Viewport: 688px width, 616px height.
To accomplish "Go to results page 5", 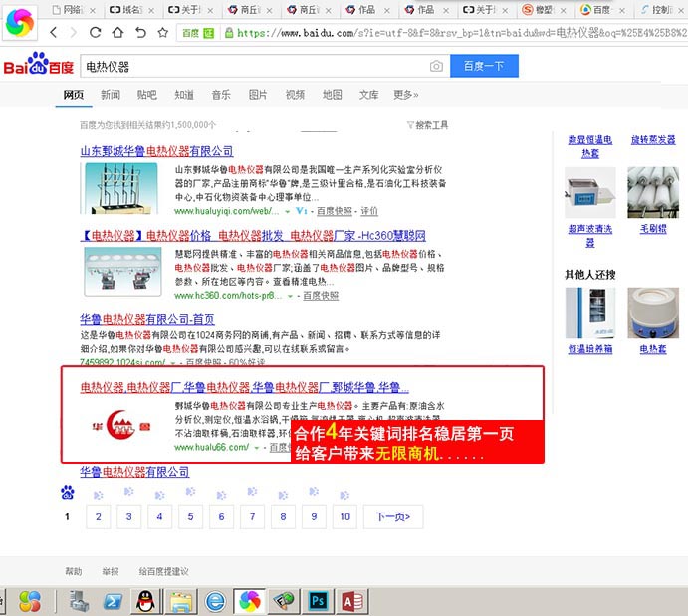I will click(x=190, y=516).
